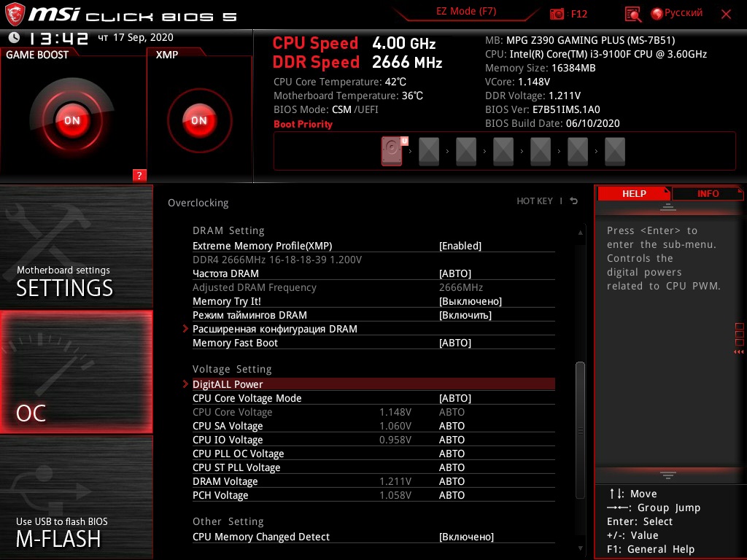Click the Overclocking page title
The height and width of the screenshot is (560, 747).
198,203
